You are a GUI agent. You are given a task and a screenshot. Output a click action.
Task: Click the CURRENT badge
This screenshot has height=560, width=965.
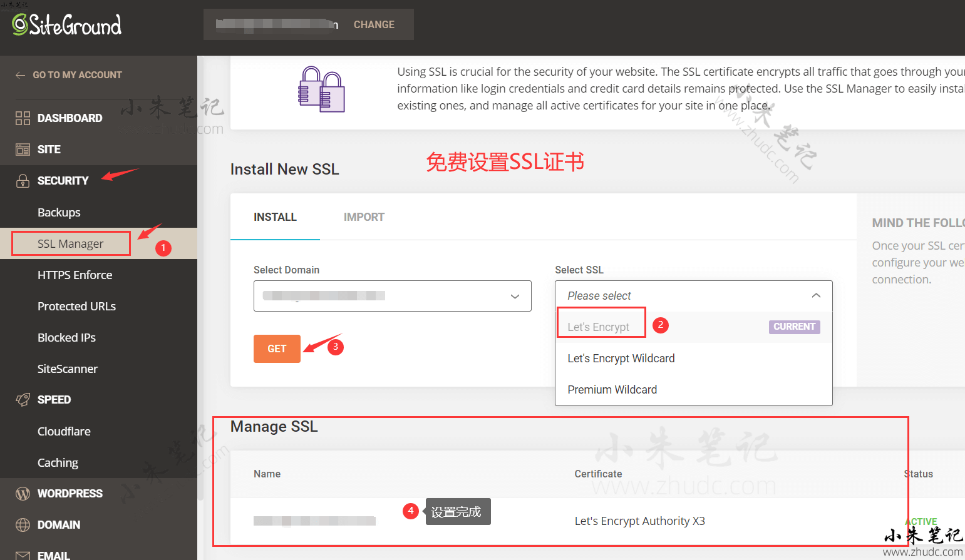point(794,327)
